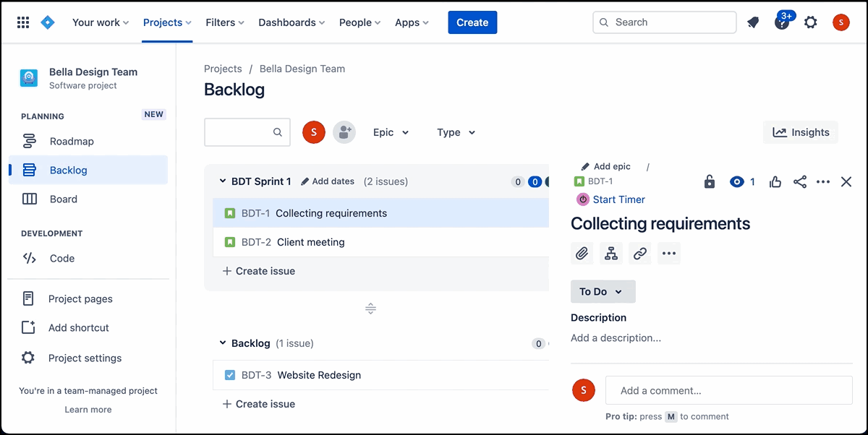Click the share issue icon
Viewport: 868px width, 435px height.
799,182
